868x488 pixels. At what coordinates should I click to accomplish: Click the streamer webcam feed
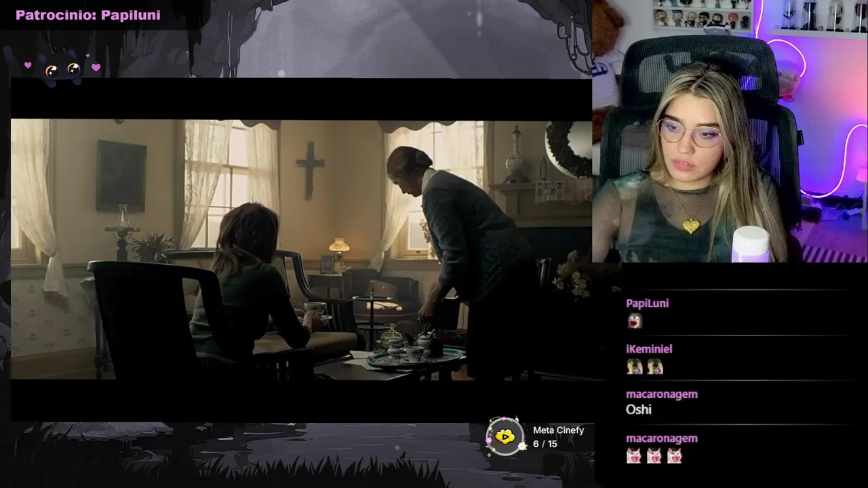click(x=730, y=131)
